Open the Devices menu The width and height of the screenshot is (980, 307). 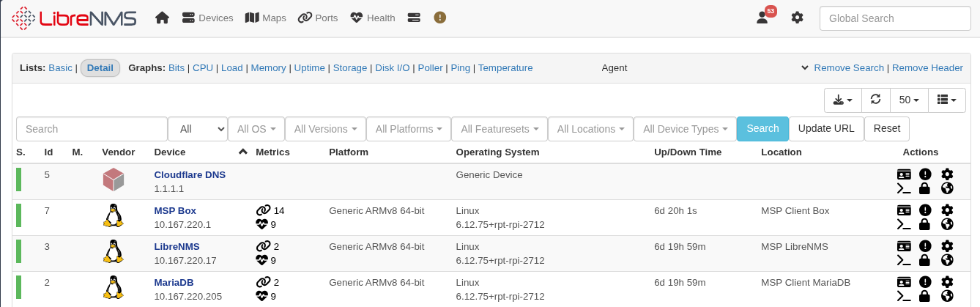pos(207,18)
